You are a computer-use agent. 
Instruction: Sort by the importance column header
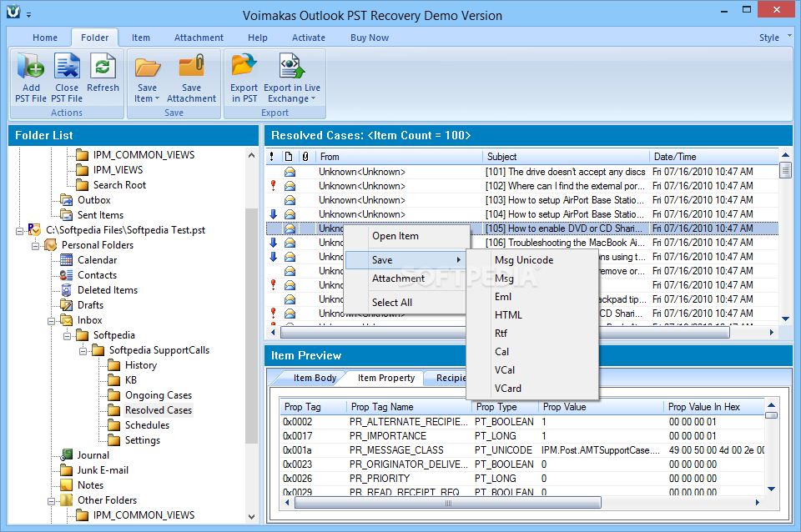click(x=272, y=157)
